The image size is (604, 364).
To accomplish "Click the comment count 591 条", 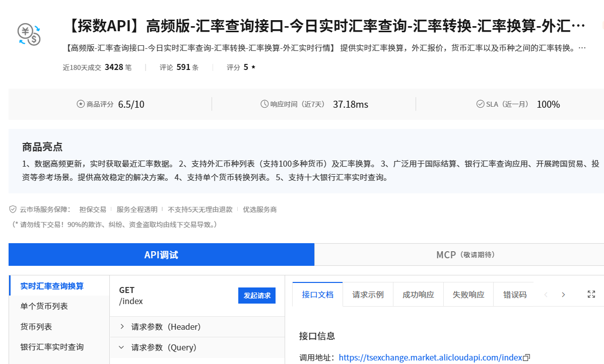I will tap(186, 66).
